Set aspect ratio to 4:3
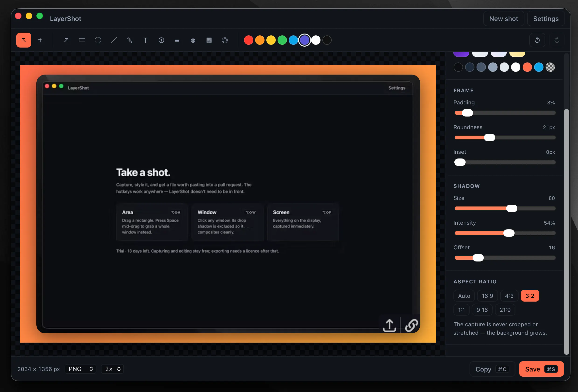 click(509, 296)
